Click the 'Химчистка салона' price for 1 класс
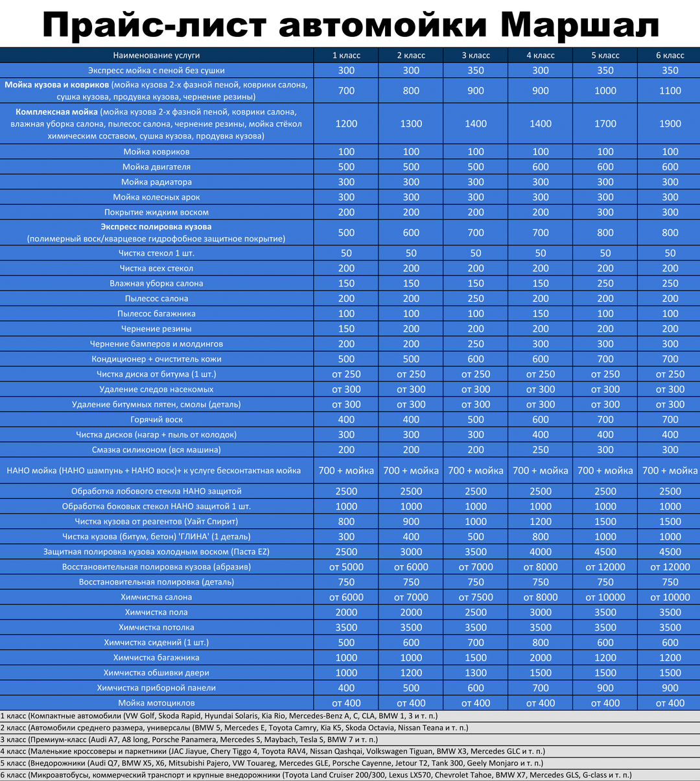The width and height of the screenshot is (700, 781). click(346, 597)
